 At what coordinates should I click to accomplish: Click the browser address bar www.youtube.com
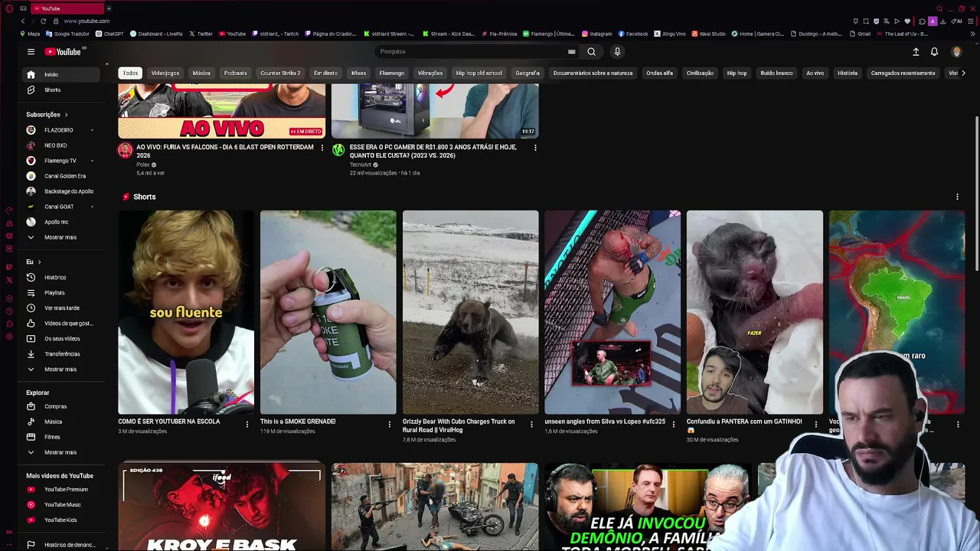point(87,21)
